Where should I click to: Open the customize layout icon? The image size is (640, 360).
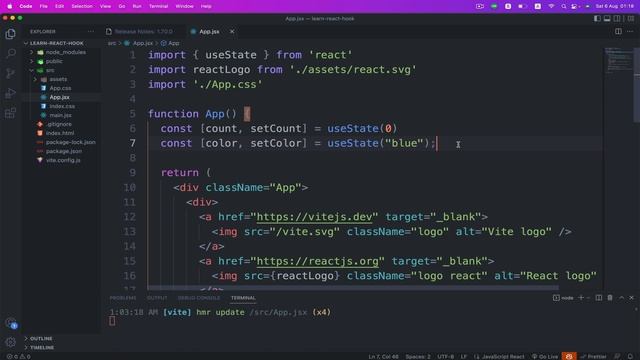(631, 18)
